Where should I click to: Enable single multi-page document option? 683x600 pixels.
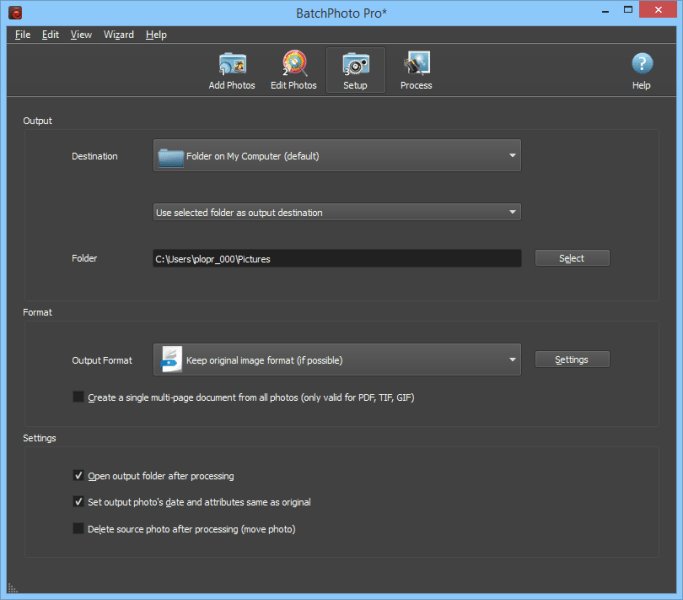[78, 397]
